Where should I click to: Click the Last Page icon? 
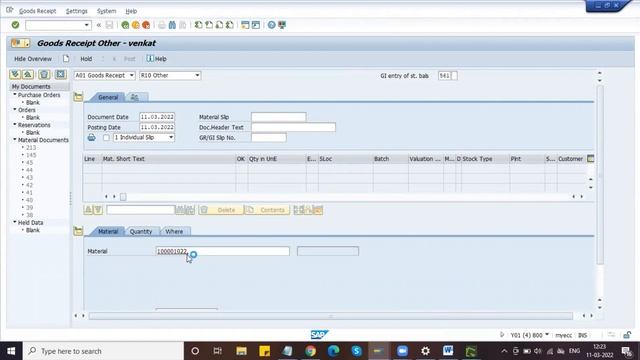click(230, 25)
